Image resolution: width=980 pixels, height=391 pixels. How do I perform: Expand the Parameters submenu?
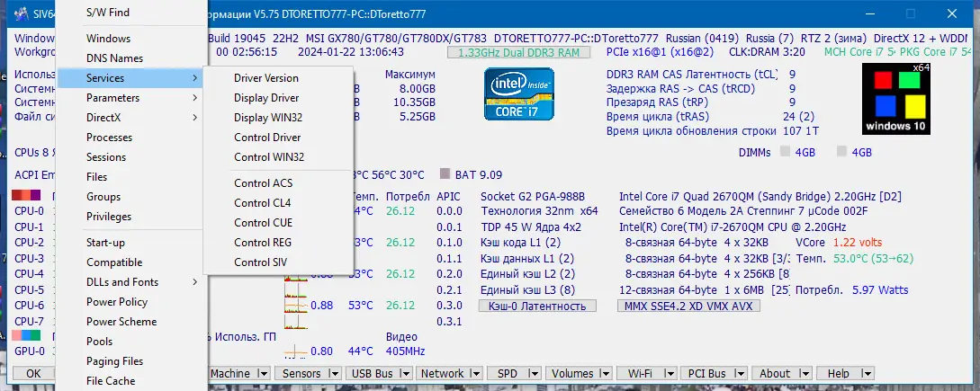(131, 97)
